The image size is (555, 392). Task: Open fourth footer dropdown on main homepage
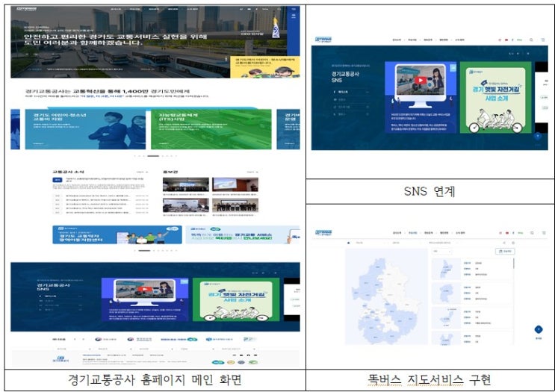click(x=196, y=349)
